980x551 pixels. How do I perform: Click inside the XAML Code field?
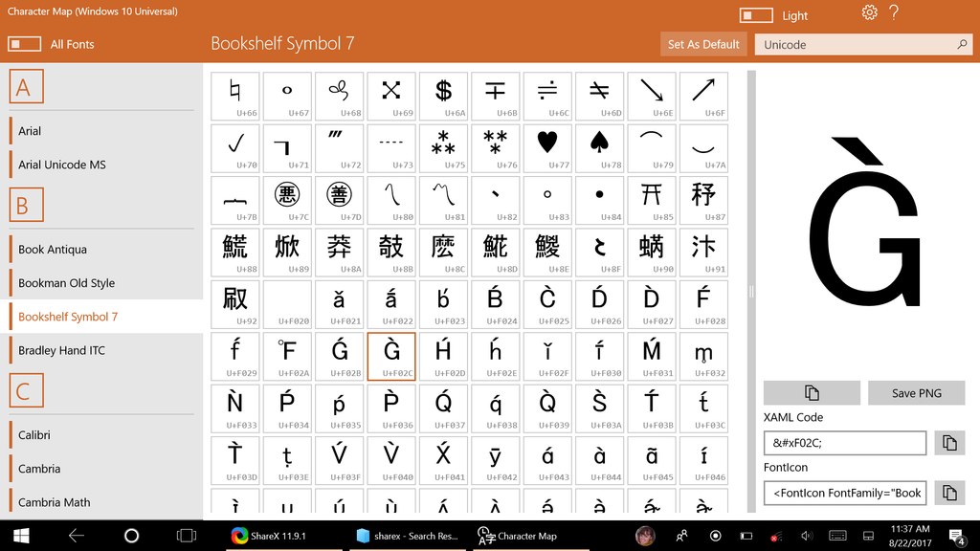[842, 442]
